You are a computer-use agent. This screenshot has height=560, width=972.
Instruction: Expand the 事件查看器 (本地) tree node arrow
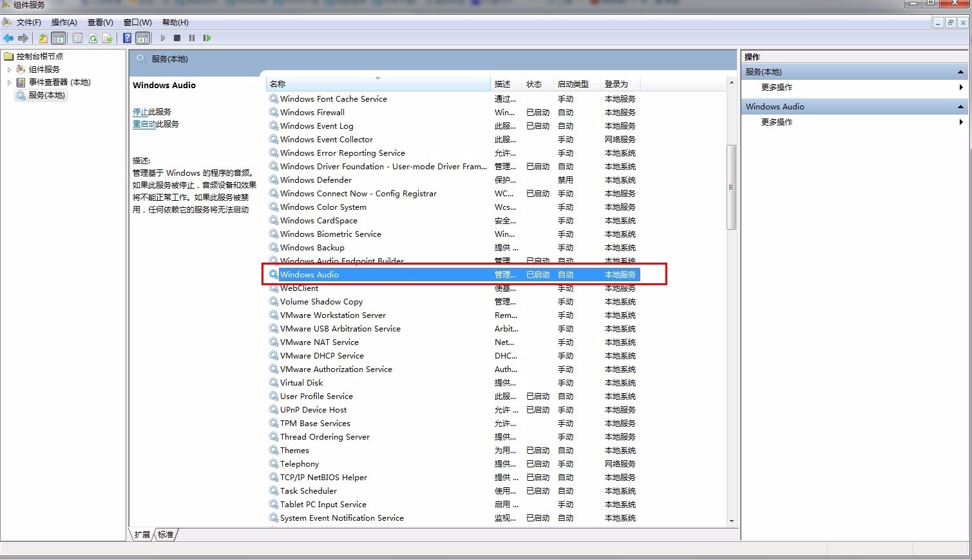[9, 82]
